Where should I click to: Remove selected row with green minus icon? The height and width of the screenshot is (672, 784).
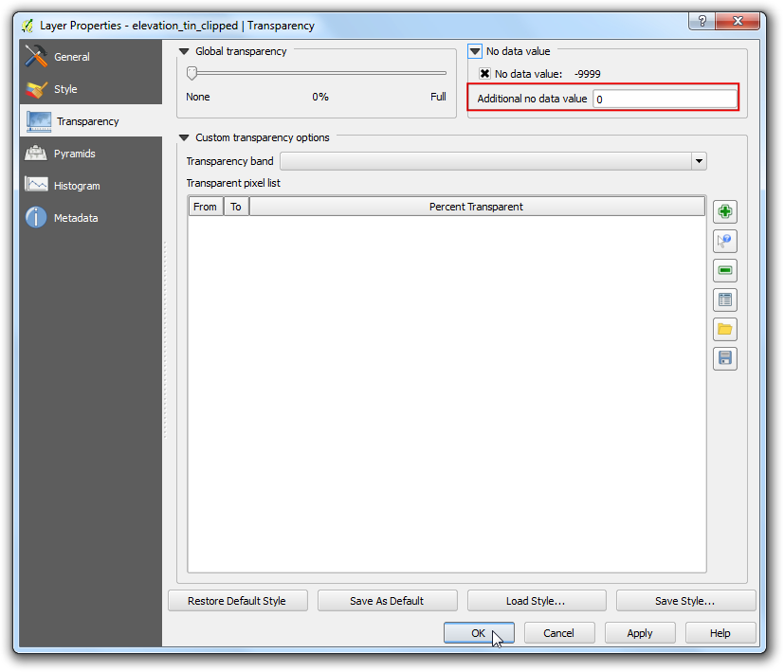[725, 270]
